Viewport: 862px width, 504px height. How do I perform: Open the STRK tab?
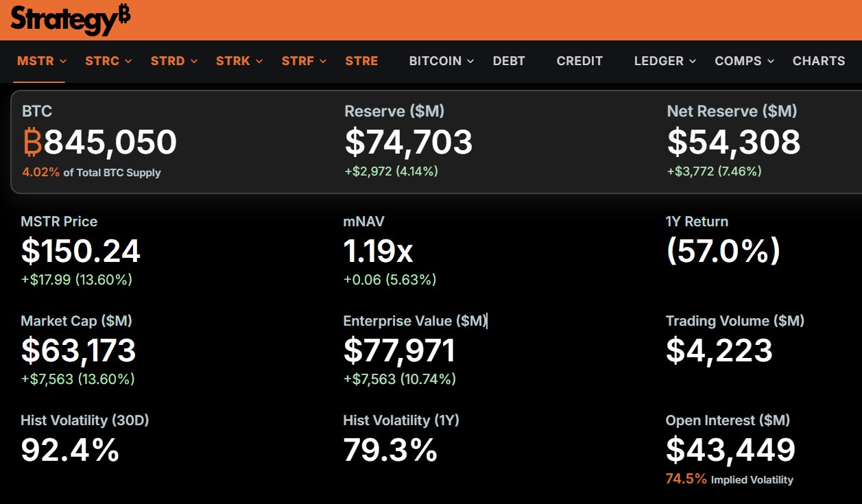pyautogui.click(x=233, y=61)
